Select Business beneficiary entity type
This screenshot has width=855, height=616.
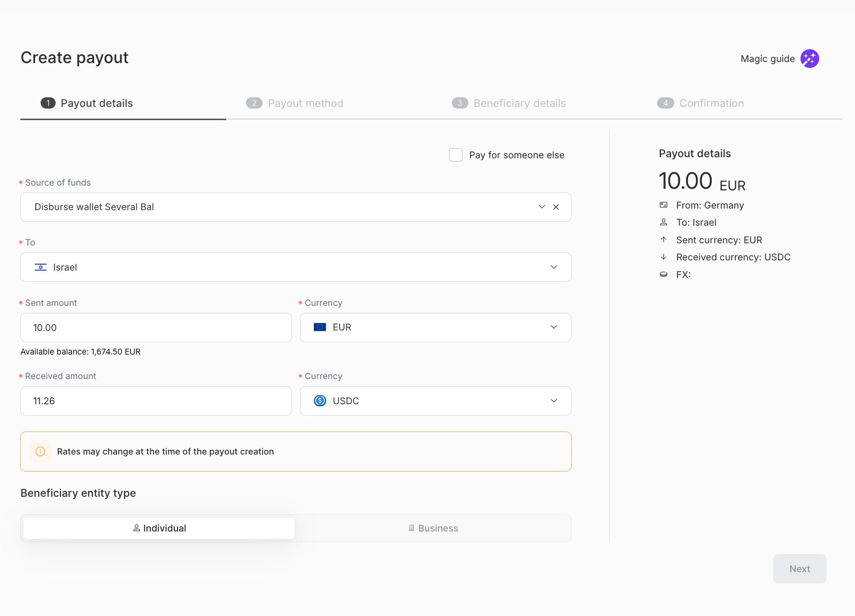click(433, 528)
